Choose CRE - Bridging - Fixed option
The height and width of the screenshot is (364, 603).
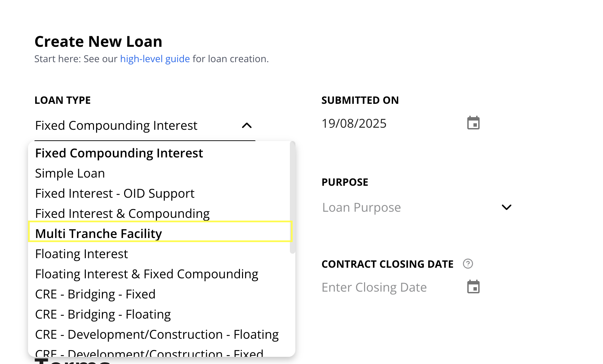point(95,294)
